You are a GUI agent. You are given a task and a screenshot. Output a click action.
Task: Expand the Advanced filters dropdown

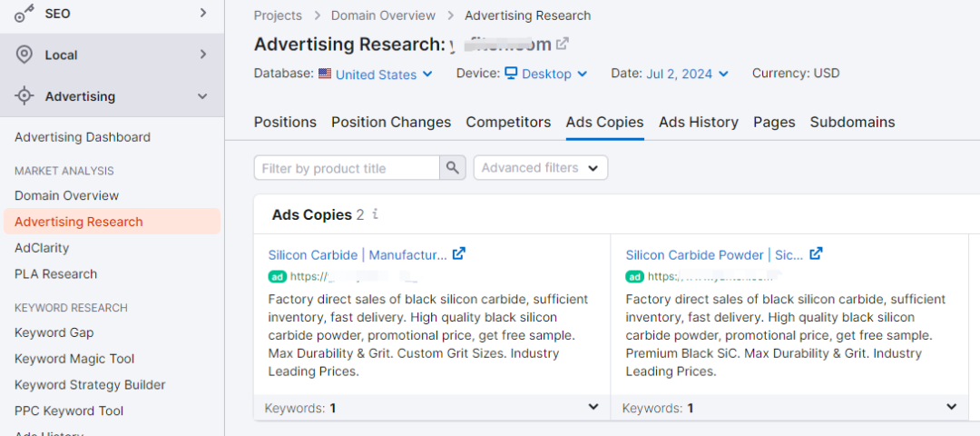540,168
